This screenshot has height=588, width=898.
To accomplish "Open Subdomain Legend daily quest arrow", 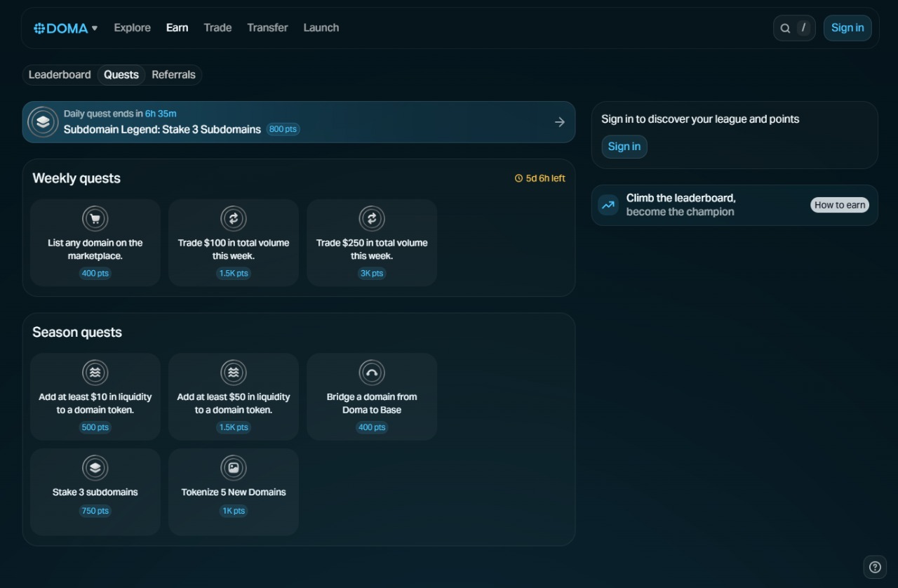I will pyautogui.click(x=560, y=122).
